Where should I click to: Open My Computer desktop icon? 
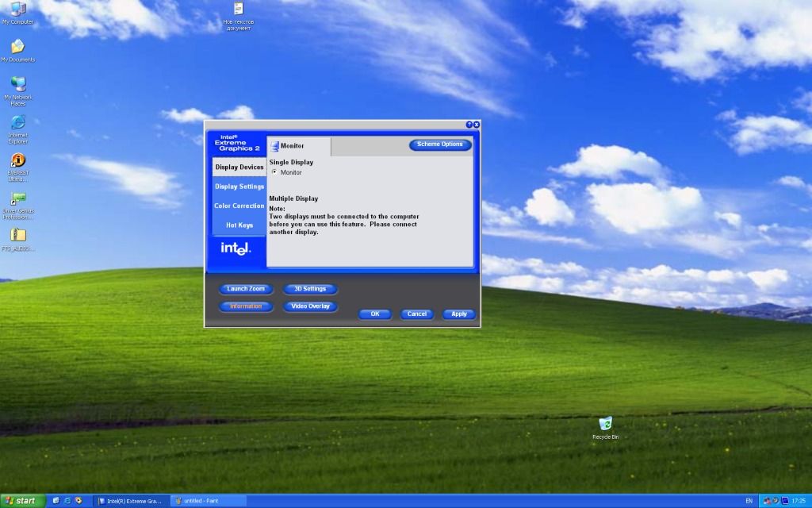coord(18,13)
